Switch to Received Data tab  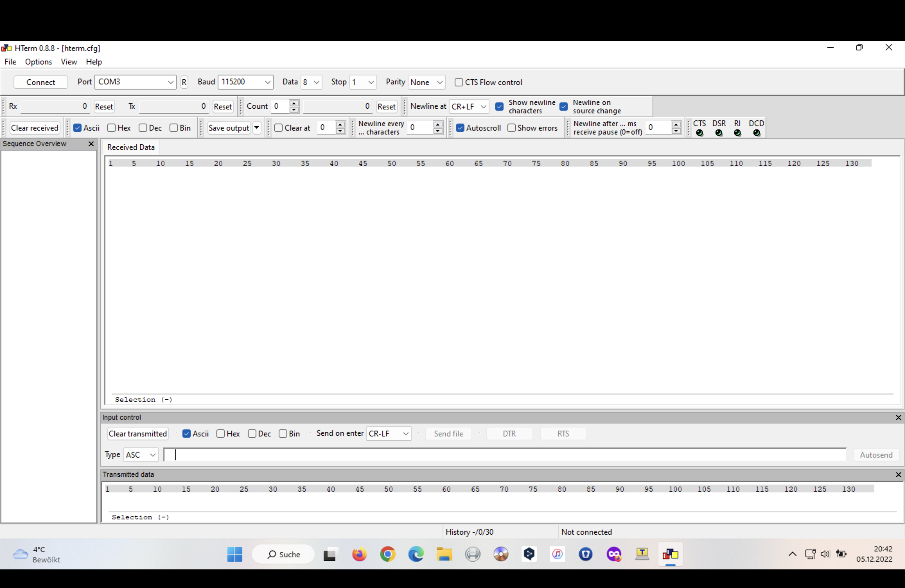tap(131, 147)
